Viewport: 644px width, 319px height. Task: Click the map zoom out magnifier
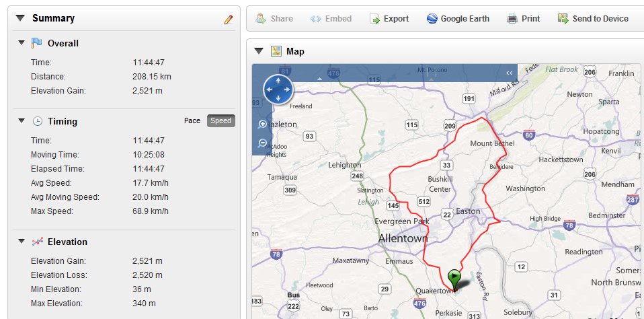point(262,143)
